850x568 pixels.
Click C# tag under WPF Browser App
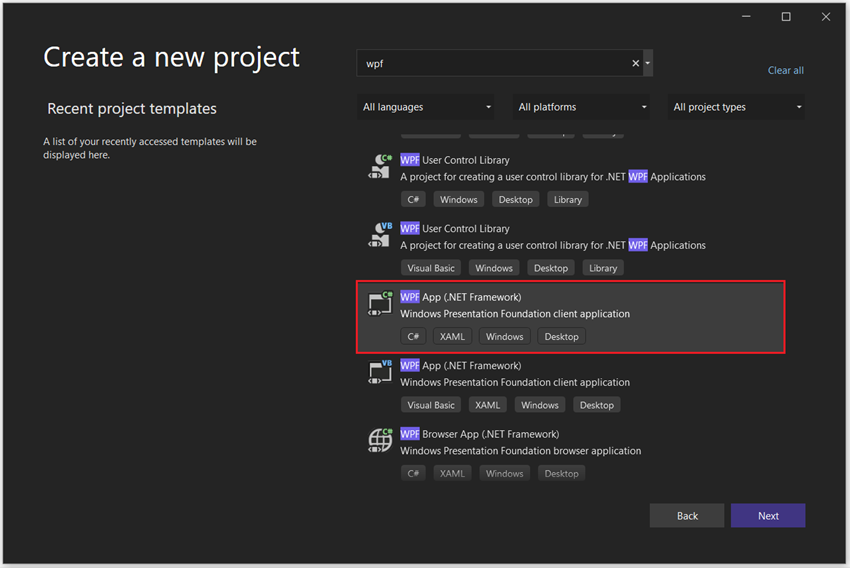tap(413, 474)
